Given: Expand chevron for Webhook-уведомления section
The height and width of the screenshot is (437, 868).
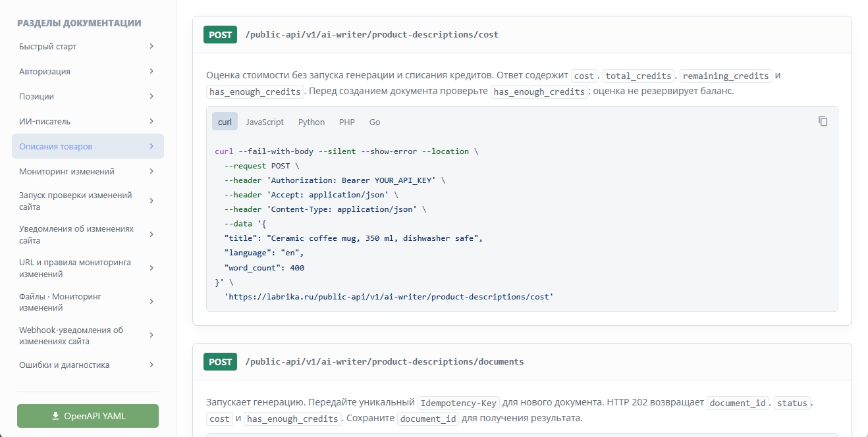Looking at the screenshot, I should pyautogui.click(x=151, y=335).
